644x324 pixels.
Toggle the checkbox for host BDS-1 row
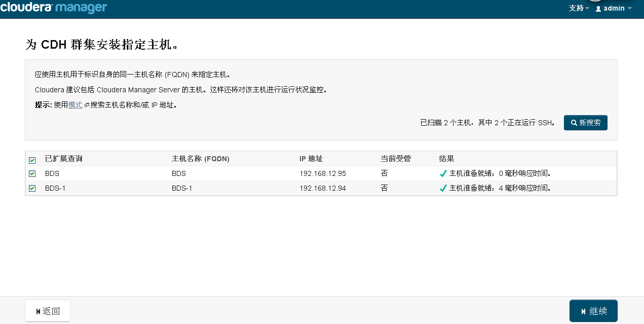click(x=32, y=189)
